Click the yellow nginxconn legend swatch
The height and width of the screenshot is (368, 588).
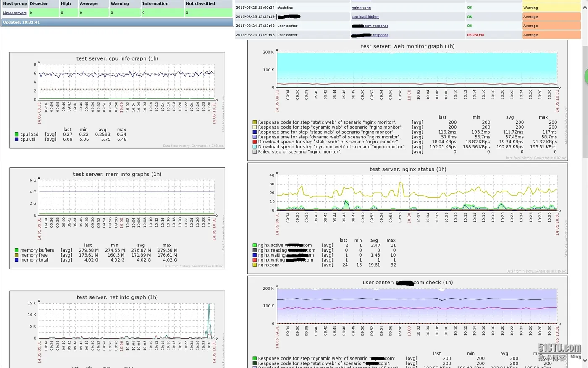coord(255,265)
